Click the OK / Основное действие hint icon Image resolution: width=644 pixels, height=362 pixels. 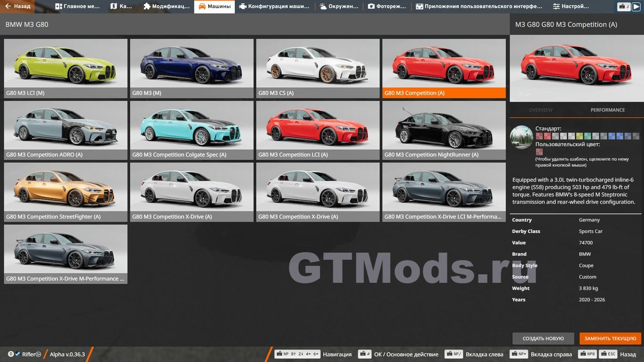(x=364, y=354)
